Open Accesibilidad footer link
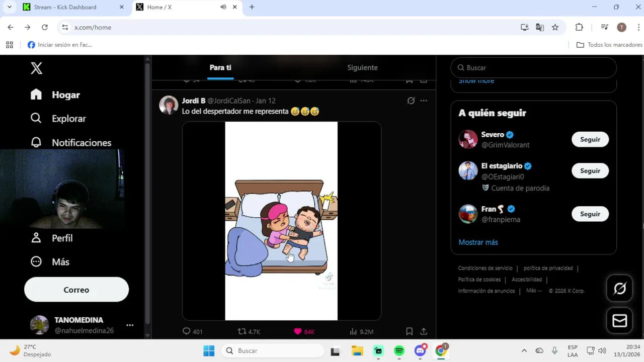 click(527, 279)
